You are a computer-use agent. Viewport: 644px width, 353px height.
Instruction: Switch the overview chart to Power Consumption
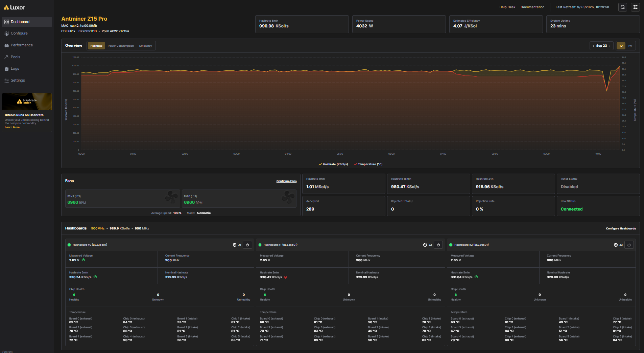[121, 46]
